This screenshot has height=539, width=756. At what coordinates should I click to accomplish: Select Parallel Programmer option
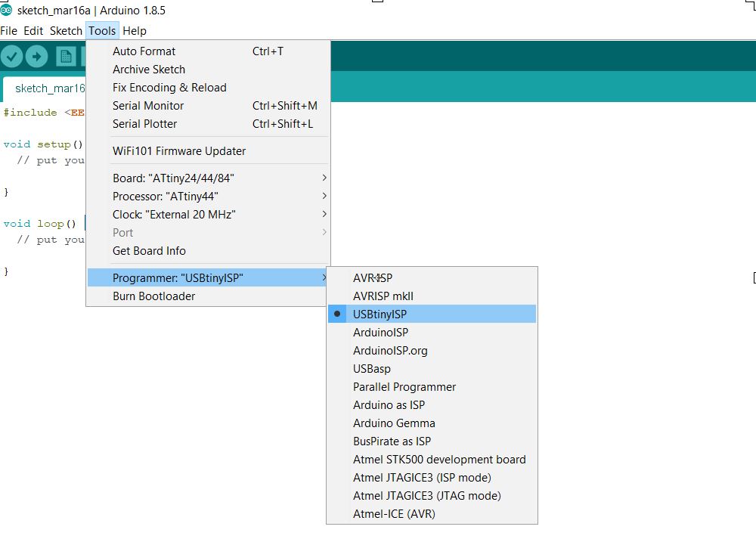click(432, 386)
